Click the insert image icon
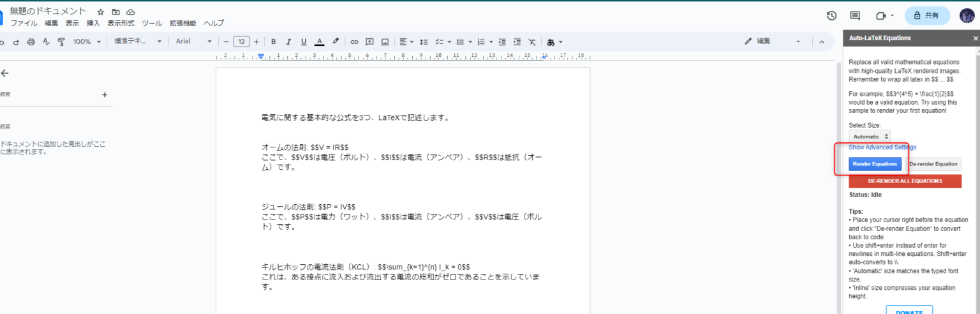 [385, 42]
